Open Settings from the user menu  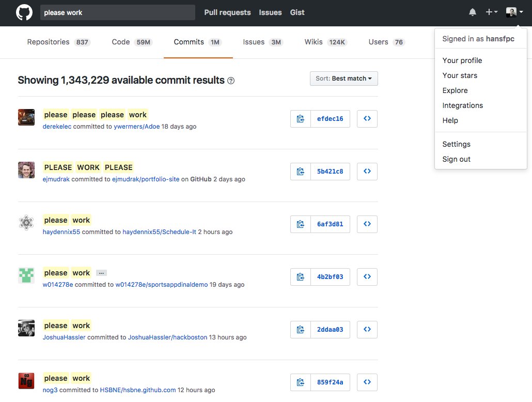pos(480,144)
